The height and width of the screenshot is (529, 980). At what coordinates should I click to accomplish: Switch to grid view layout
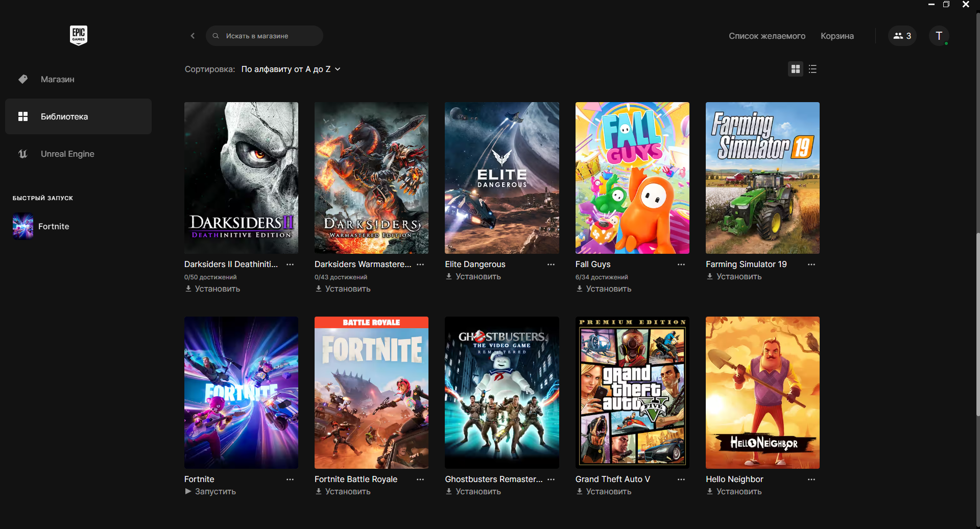(x=795, y=69)
